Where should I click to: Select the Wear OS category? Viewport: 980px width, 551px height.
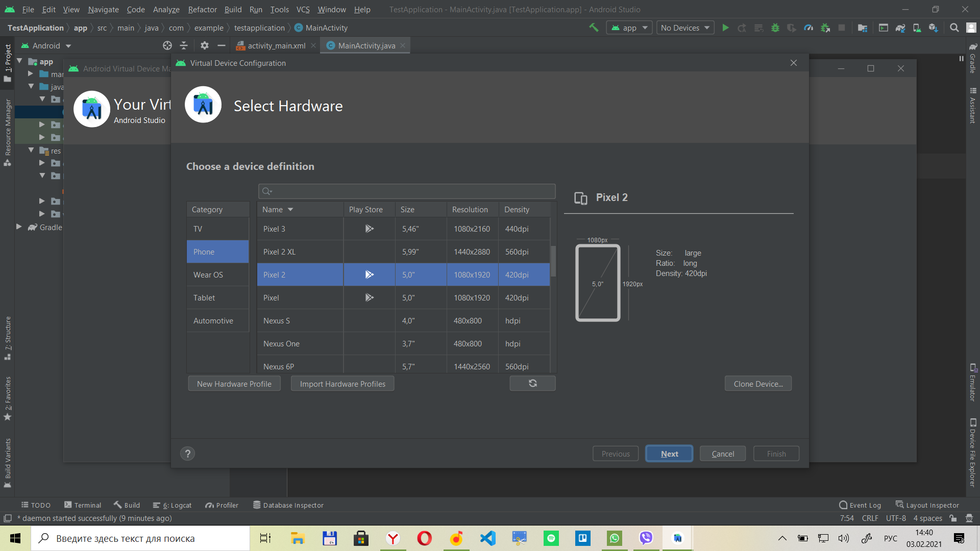[x=218, y=274]
